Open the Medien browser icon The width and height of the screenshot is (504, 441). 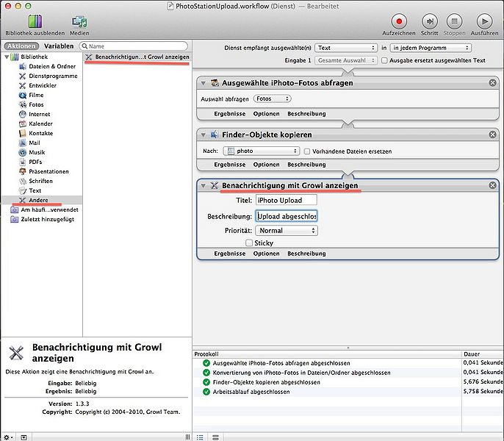pos(79,21)
